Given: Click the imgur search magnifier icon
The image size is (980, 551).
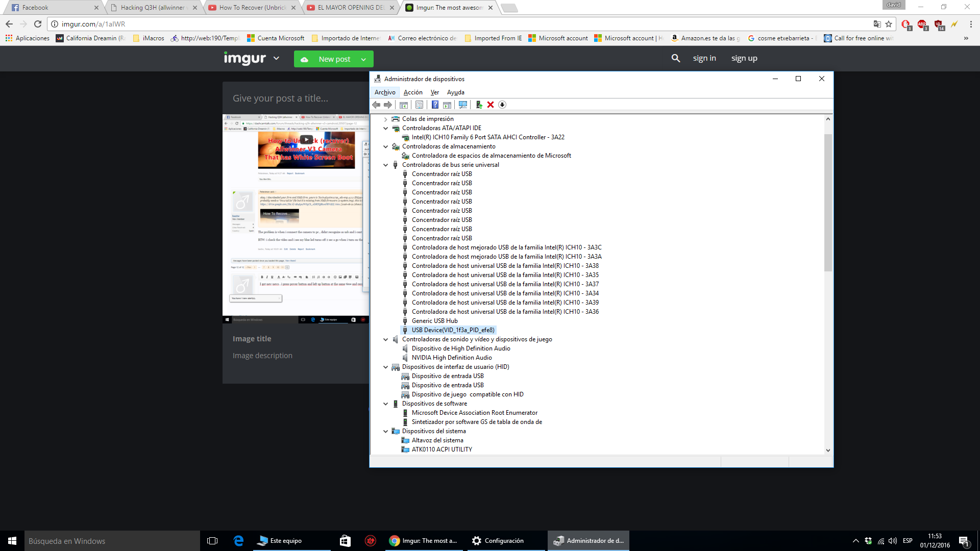Looking at the screenshot, I should pos(676,58).
